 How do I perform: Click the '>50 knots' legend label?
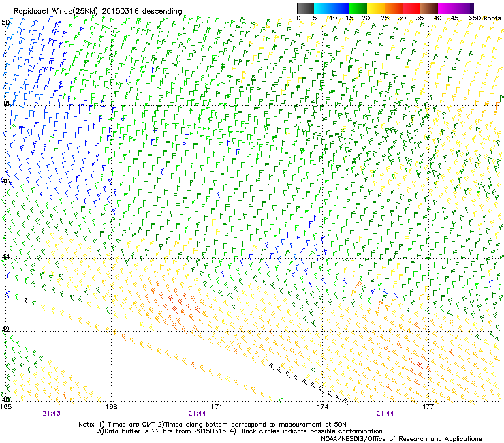(484, 18)
